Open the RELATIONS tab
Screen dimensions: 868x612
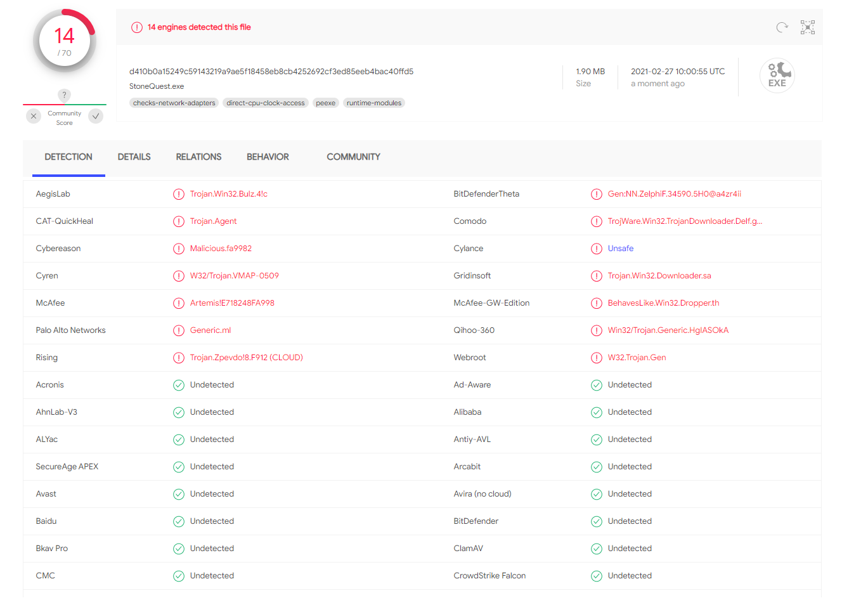[198, 157]
